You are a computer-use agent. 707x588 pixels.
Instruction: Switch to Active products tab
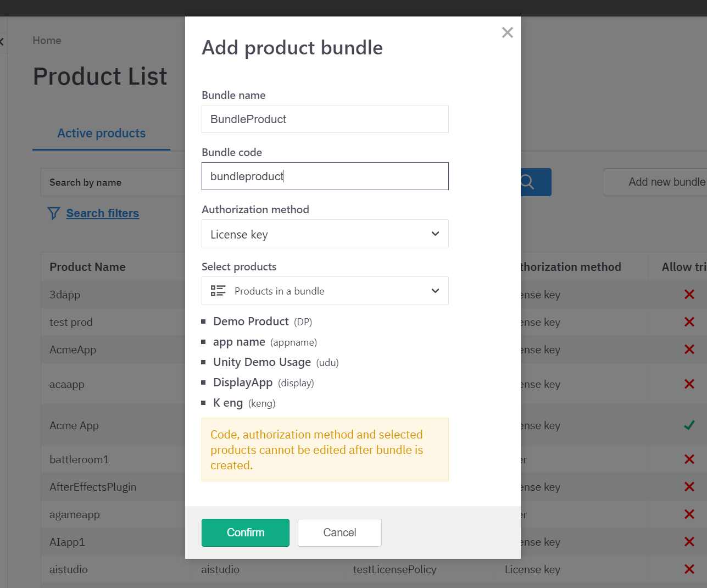(102, 134)
